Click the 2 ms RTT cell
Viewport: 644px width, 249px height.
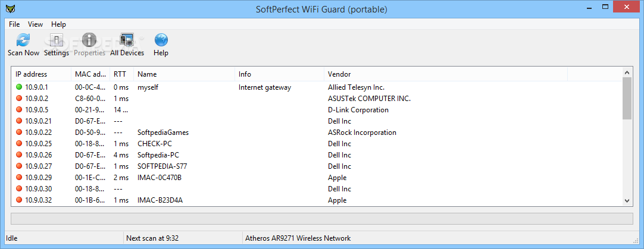(121, 178)
